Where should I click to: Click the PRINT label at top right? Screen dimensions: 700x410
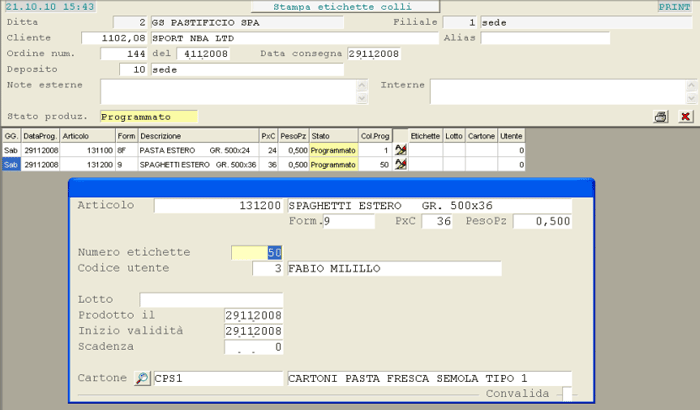point(679,6)
